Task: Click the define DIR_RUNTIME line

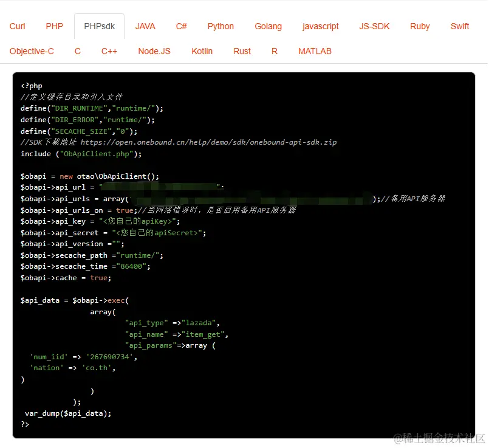Action: click(x=92, y=108)
